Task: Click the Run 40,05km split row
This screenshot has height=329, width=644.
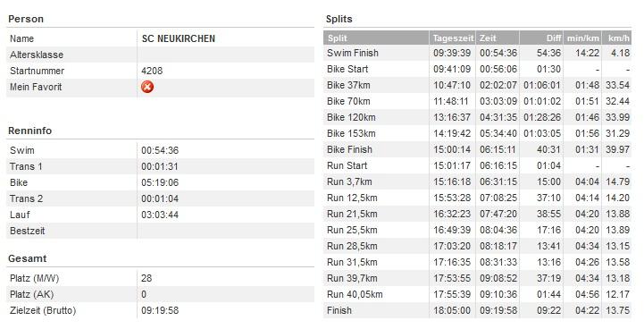Action: tap(478, 294)
